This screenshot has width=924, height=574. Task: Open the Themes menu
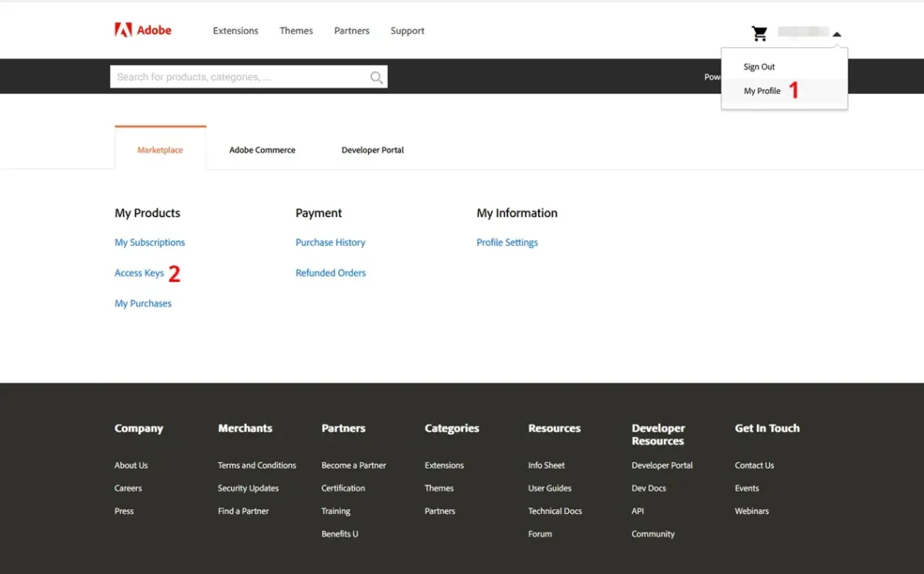click(296, 30)
